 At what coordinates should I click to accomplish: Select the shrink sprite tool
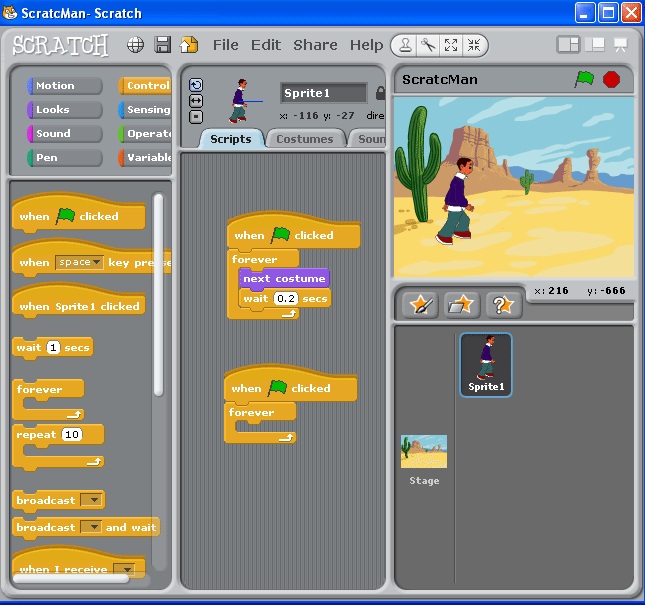(x=474, y=45)
